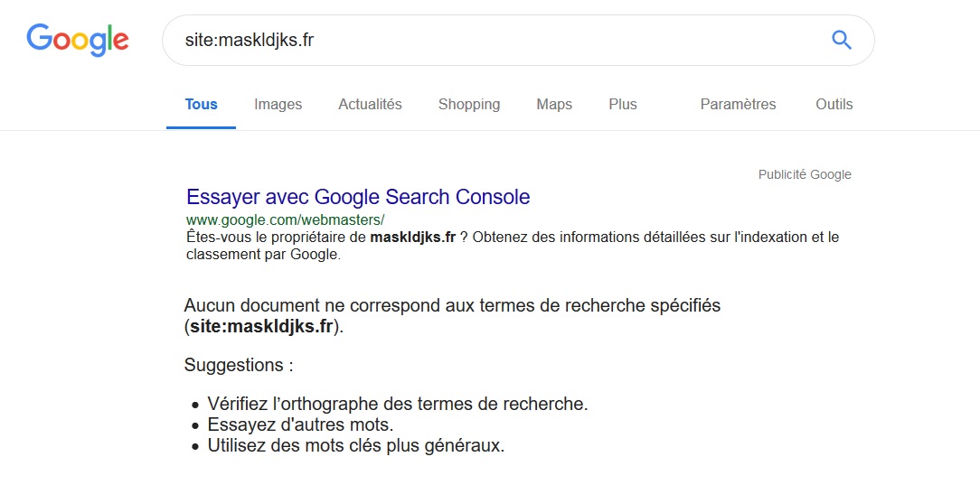This screenshot has height=485, width=980.
Task: Click the bold maskldjks.fr in the ad description
Action: [412, 238]
